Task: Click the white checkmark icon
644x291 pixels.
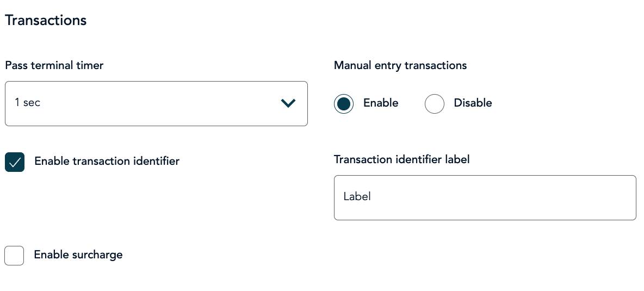Action: click(15, 162)
